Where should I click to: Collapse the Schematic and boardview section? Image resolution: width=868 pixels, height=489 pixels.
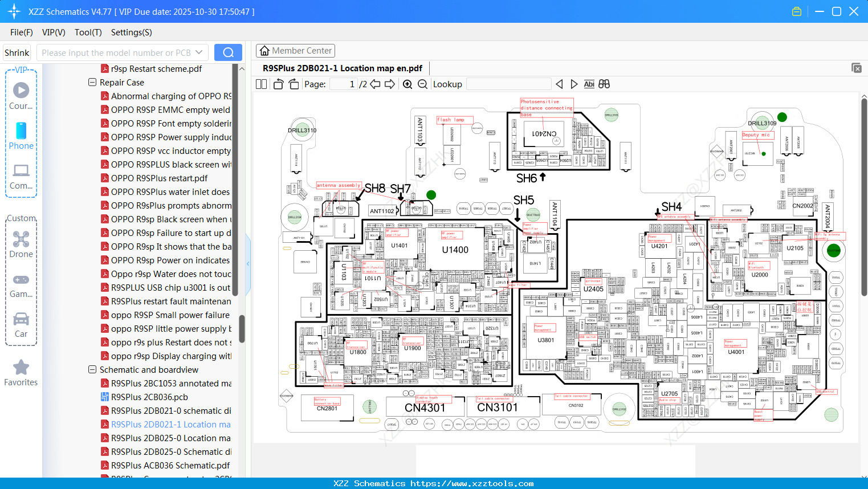click(92, 369)
